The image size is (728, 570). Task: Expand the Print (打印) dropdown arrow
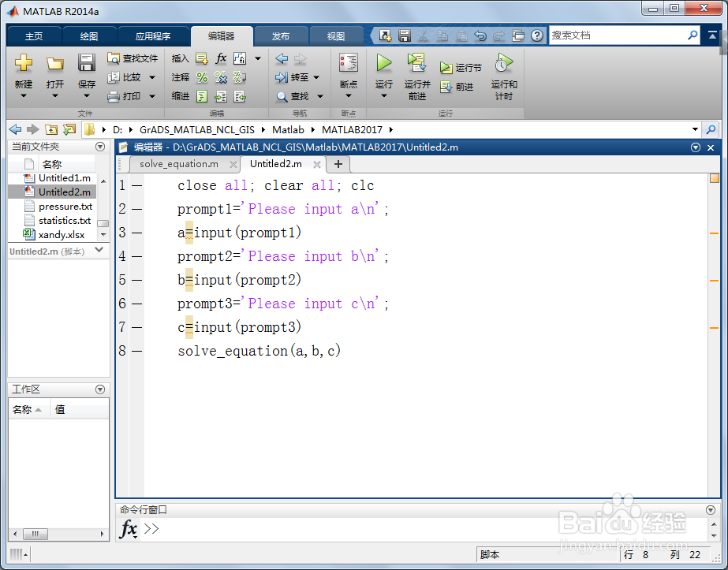point(152,96)
